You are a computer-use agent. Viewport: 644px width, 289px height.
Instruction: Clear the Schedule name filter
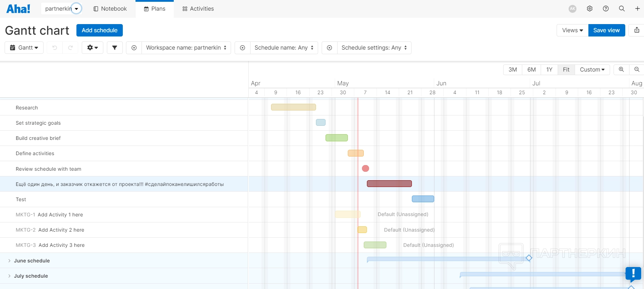242,48
